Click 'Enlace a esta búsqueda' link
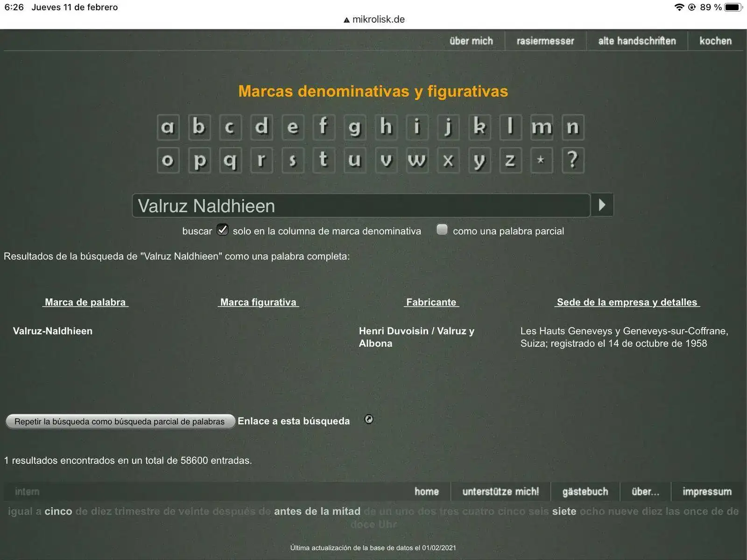The image size is (747, 560). coord(294,421)
